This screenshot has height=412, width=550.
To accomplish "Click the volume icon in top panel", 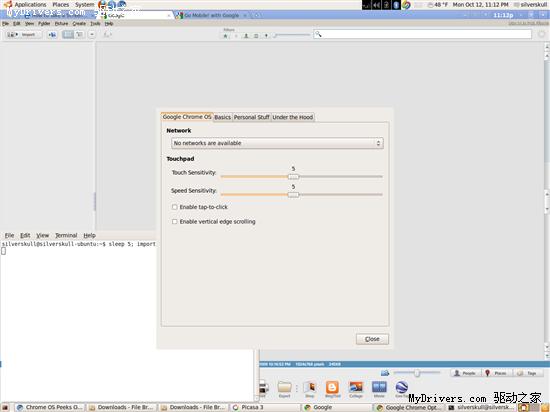I will 376,5.
